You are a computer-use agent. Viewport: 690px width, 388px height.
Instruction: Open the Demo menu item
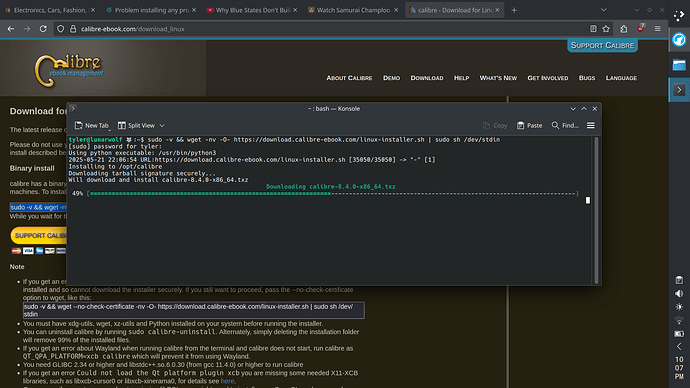pos(391,78)
